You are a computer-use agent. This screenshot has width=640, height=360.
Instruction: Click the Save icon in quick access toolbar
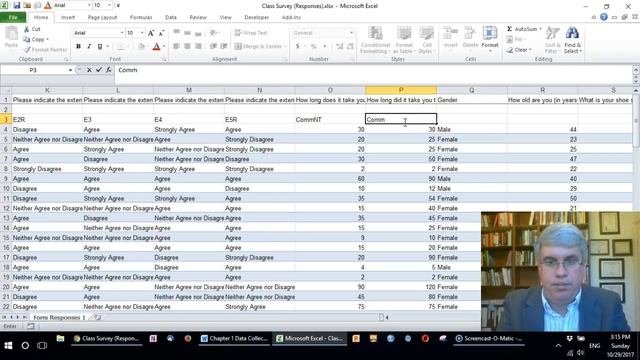[17, 5]
